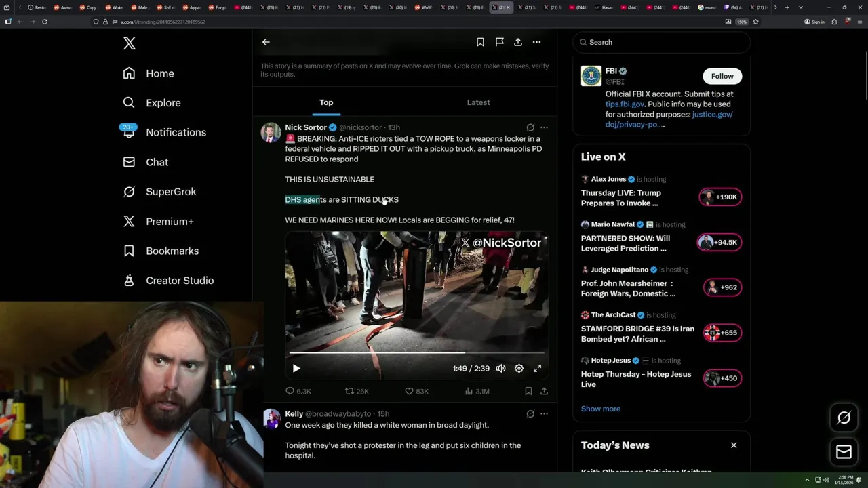
Task: Open Notifications in the sidebar
Action: [164, 132]
